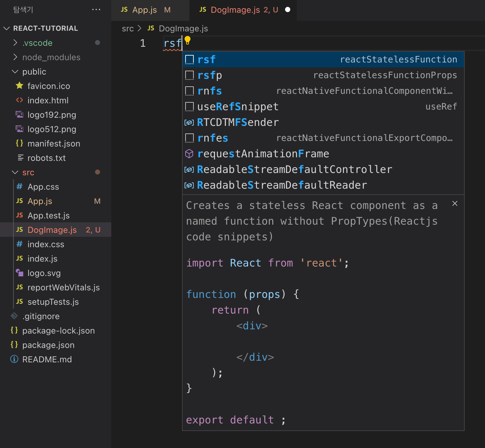The width and height of the screenshot is (485, 448).
Task: Collapse the public folder
Action: point(15,71)
